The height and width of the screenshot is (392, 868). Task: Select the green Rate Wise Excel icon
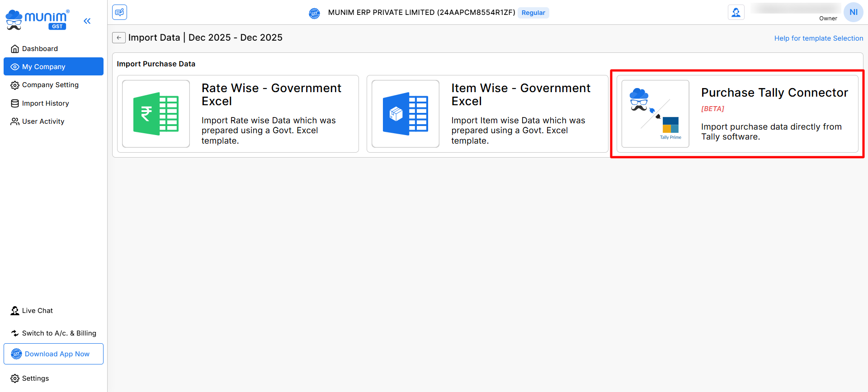[156, 114]
